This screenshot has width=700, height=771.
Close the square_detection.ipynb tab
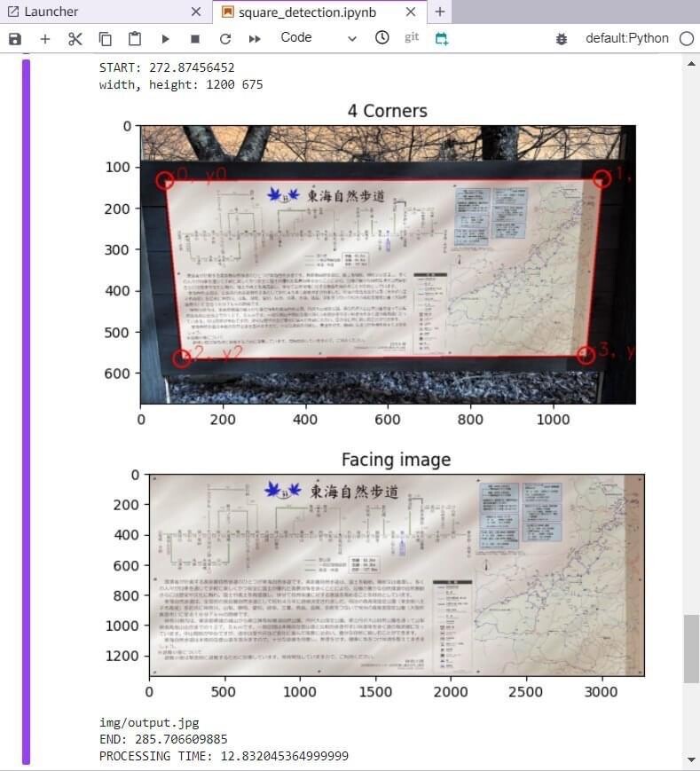410,12
